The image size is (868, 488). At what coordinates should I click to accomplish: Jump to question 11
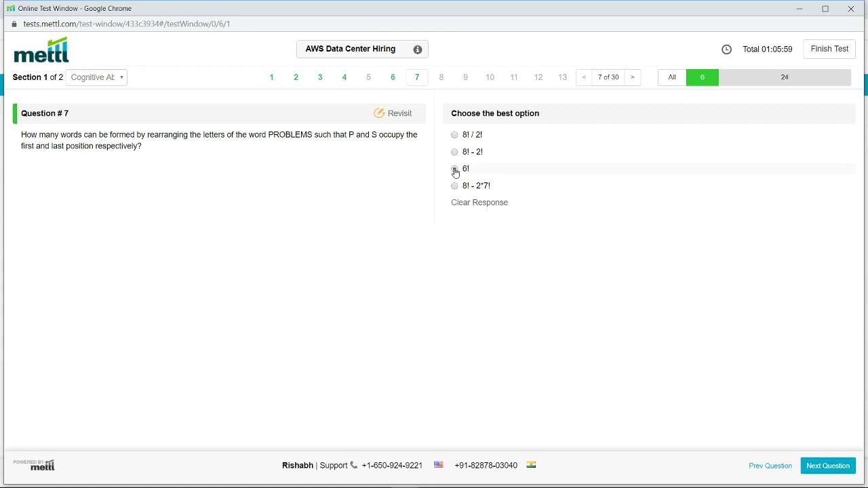click(x=515, y=77)
